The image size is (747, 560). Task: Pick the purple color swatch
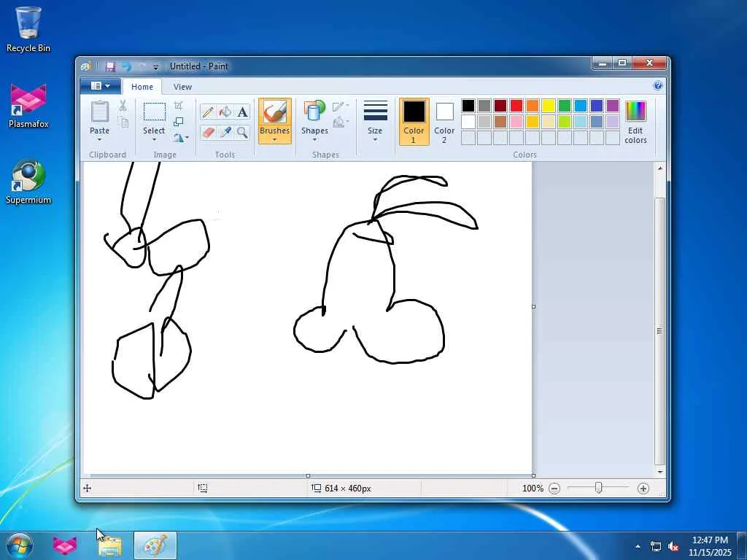pos(613,106)
